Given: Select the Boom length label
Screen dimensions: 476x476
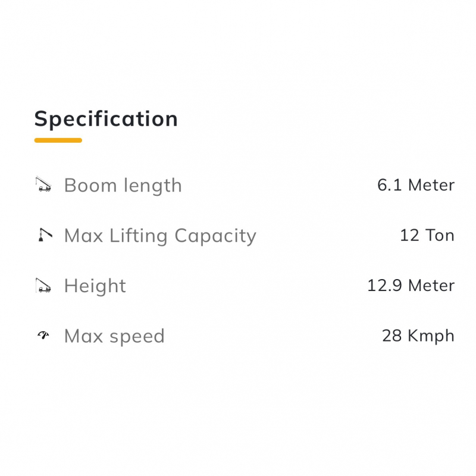Looking at the screenshot, I should coord(123,185).
